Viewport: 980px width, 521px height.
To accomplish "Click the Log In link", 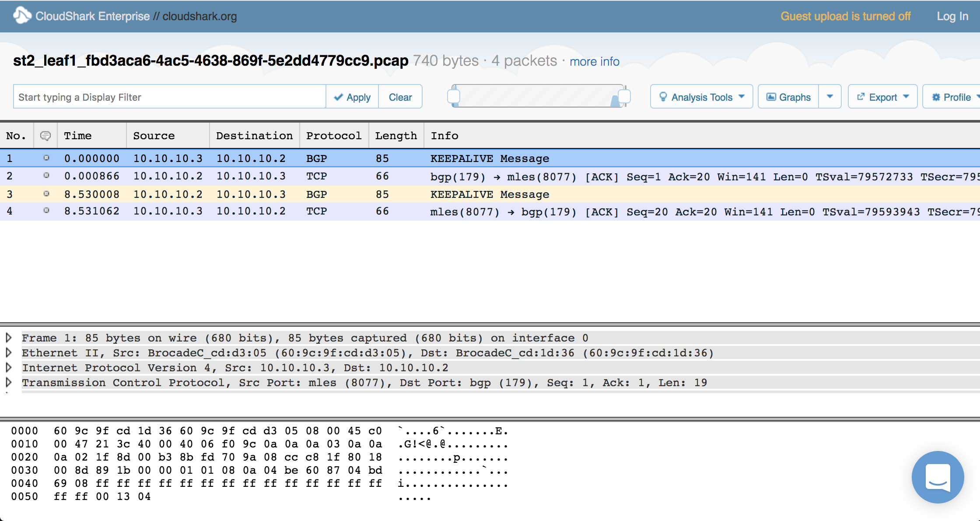I will (x=952, y=16).
